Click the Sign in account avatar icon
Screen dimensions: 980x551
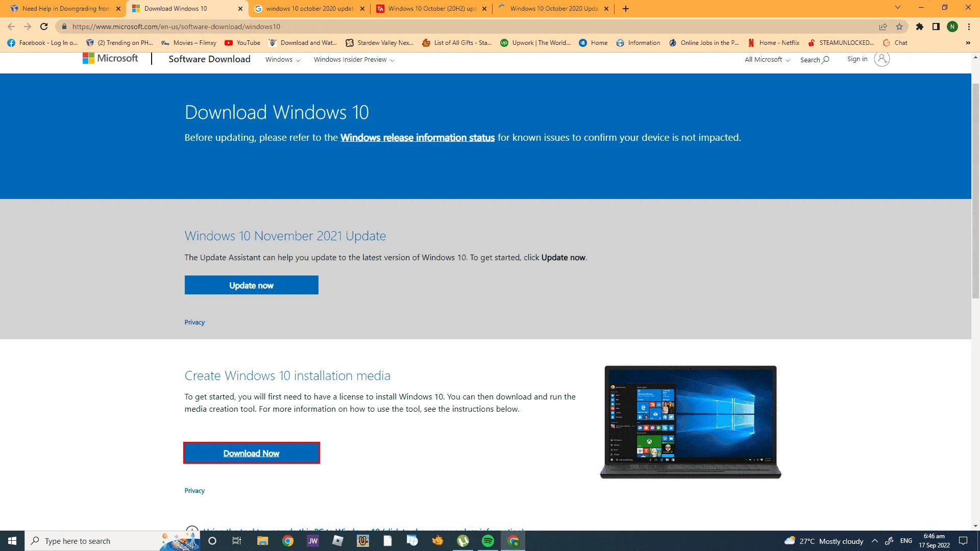pyautogui.click(x=882, y=59)
